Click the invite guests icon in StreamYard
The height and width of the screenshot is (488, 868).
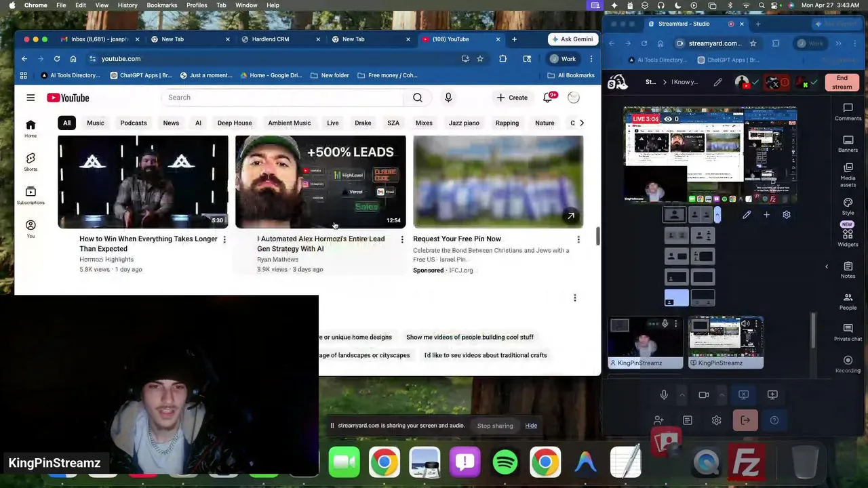point(658,420)
